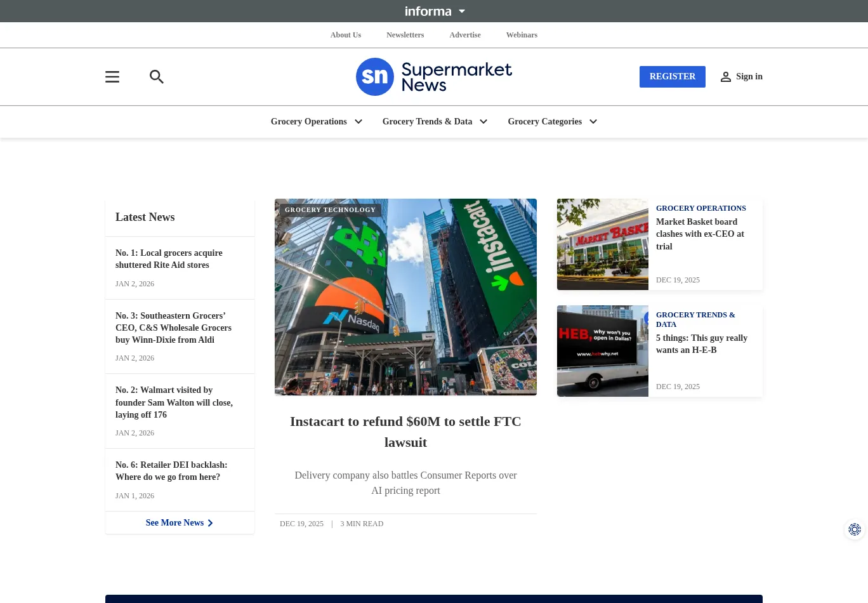Viewport: 868px width, 603px height.
Task: Click the GROCERY TECHNOLOGY category tag
Action: click(x=330, y=210)
